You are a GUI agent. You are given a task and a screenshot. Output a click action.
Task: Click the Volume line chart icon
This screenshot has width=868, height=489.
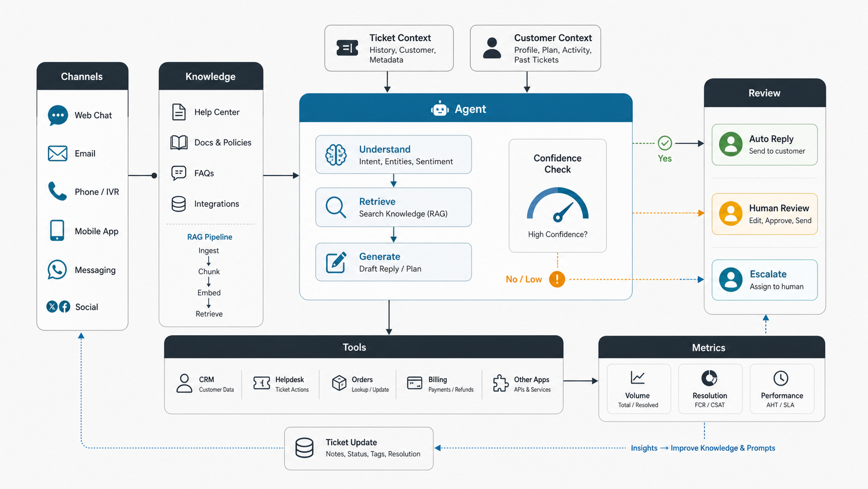(x=638, y=377)
